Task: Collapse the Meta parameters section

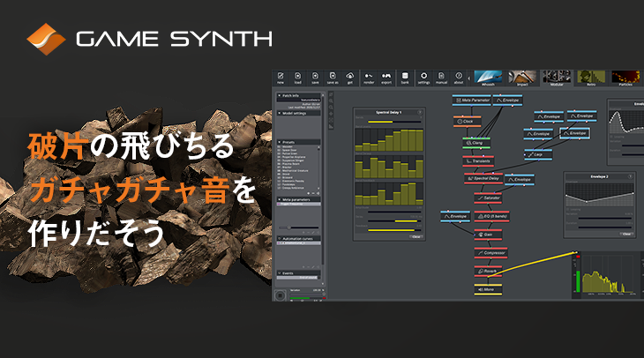Action: [280, 199]
